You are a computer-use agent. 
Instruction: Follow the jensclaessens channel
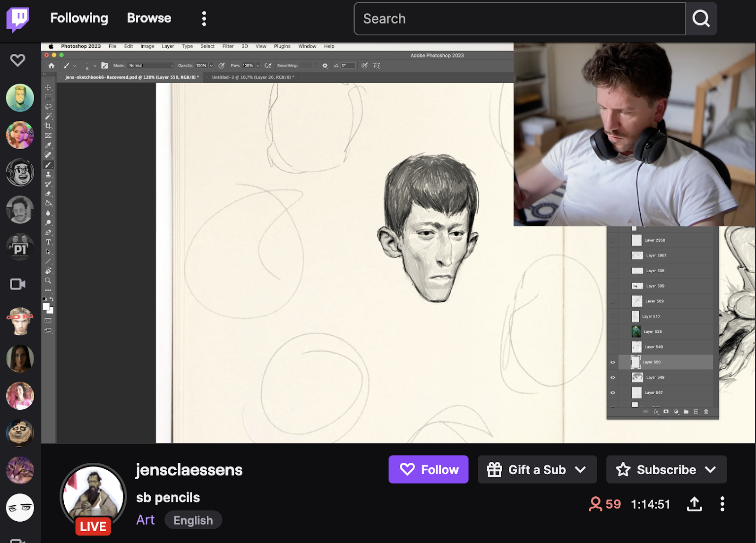428,469
